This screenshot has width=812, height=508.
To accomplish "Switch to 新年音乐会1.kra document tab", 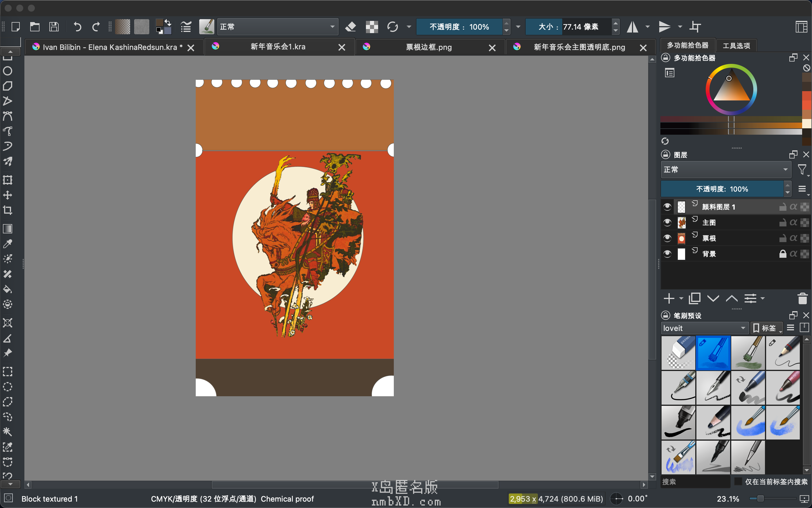I will point(278,47).
